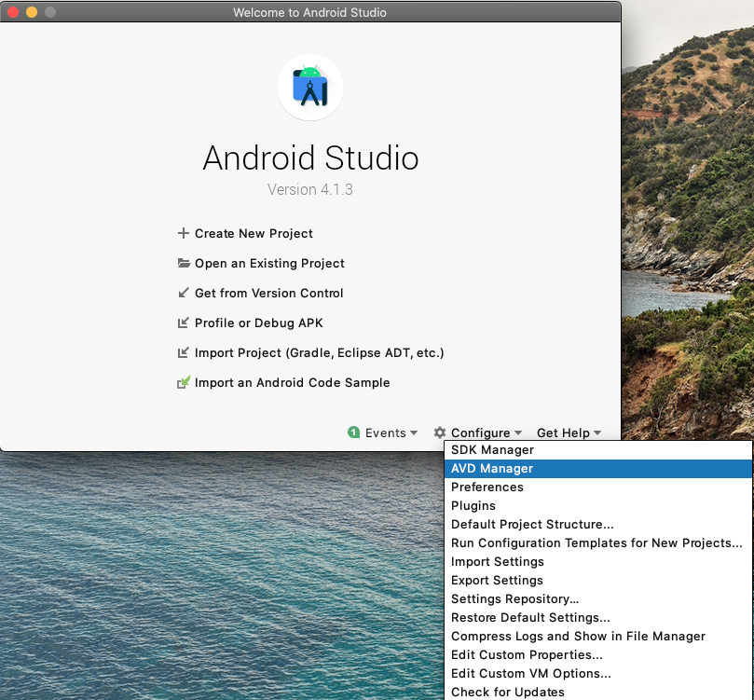Viewport: 754px width, 700px height.
Task: Click the Welcome to Android Studio title bar
Action: pos(310,12)
